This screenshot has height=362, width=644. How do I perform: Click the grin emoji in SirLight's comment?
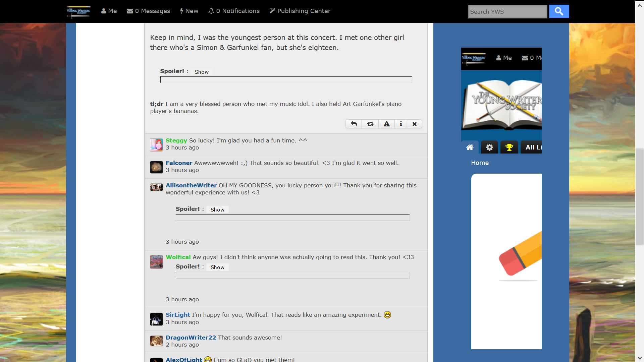tap(387, 315)
